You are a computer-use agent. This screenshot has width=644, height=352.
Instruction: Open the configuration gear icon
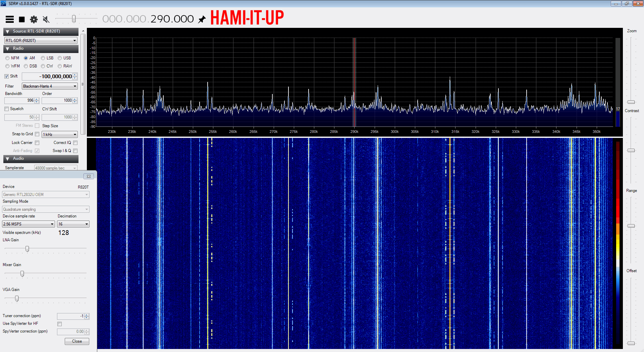pos(34,19)
